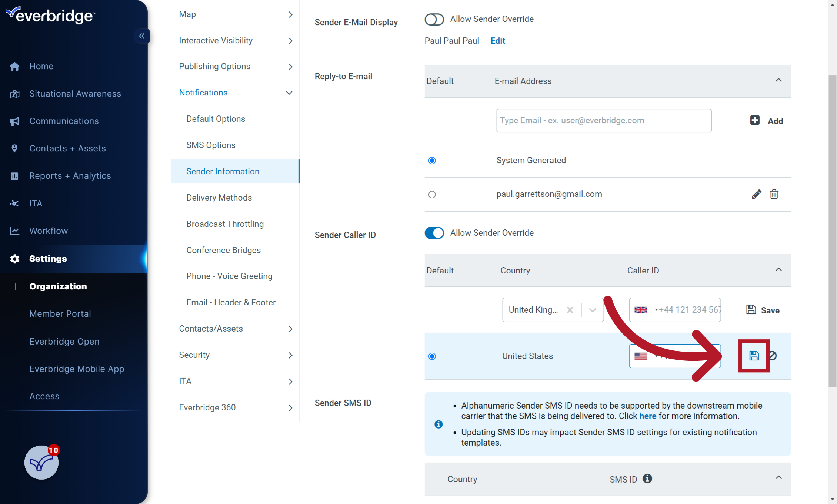Open Broadcast Throttling submenu item
Viewport: 837px width, 504px height.
(225, 224)
